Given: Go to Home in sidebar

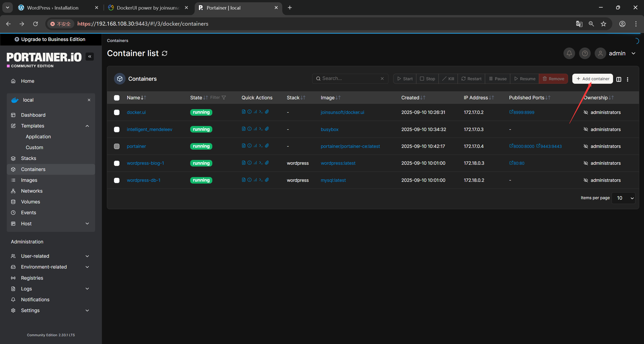Looking at the screenshot, I should coord(50,81).
